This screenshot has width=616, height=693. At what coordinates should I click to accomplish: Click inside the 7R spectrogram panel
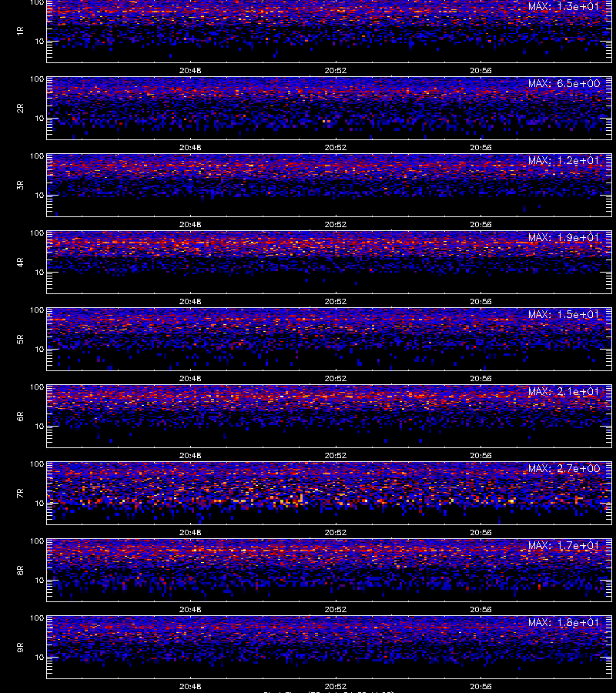[330, 494]
